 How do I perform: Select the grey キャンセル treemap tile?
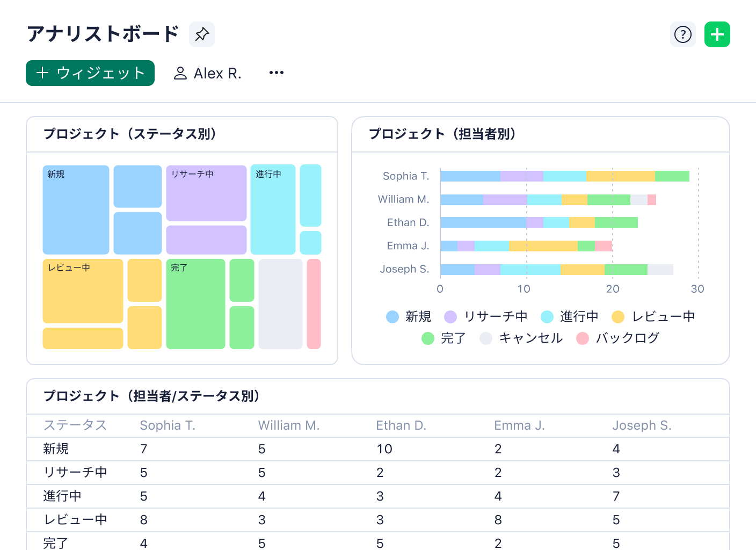pos(280,304)
